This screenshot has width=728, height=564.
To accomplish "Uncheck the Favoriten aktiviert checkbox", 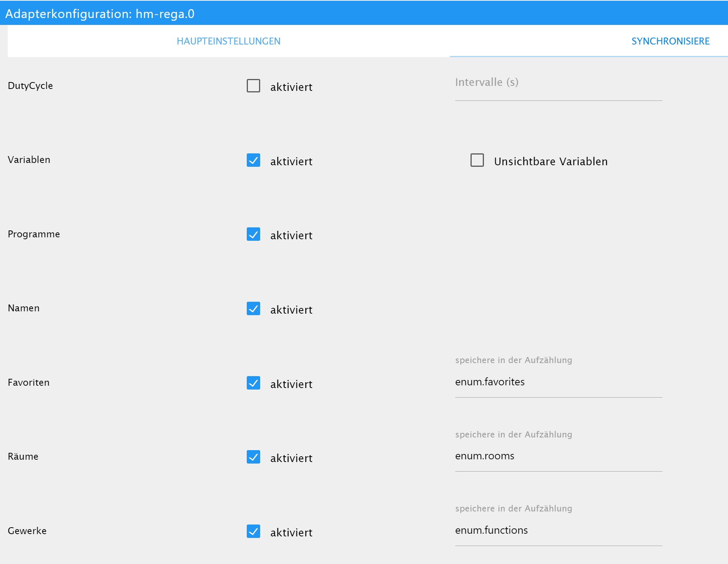I will tap(253, 383).
